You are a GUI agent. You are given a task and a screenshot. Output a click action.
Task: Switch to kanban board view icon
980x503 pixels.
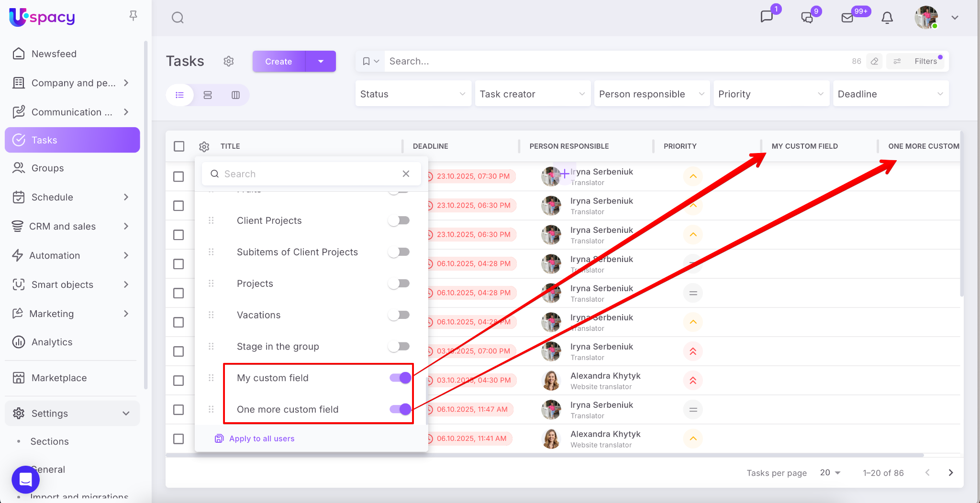[235, 95]
